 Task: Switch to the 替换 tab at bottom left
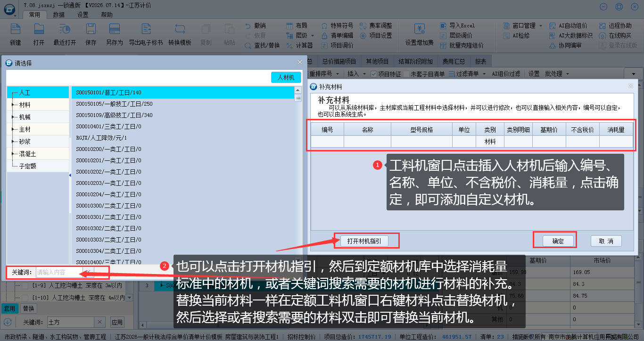click(x=29, y=308)
